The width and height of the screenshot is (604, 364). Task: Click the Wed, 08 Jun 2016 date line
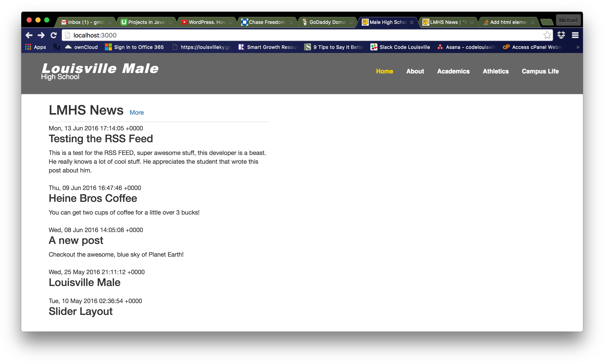click(96, 230)
